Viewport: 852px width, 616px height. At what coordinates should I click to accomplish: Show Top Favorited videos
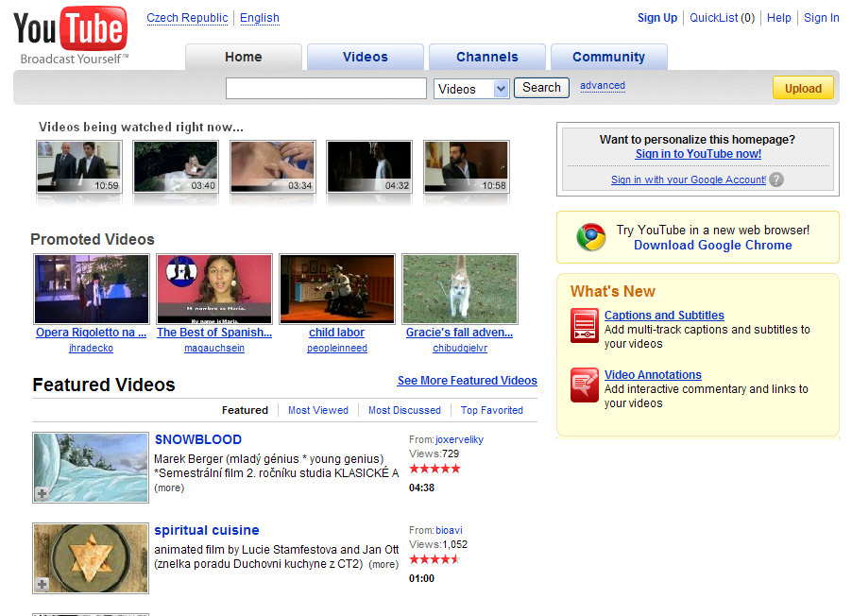point(492,410)
